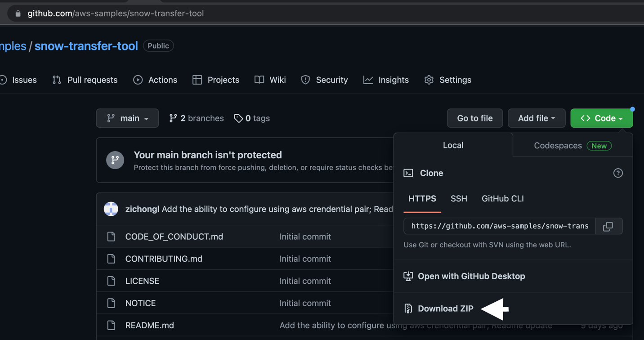The width and height of the screenshot is (644, 340).
Task: Switch to the Codespaces tab
Action: pos(558,145)
